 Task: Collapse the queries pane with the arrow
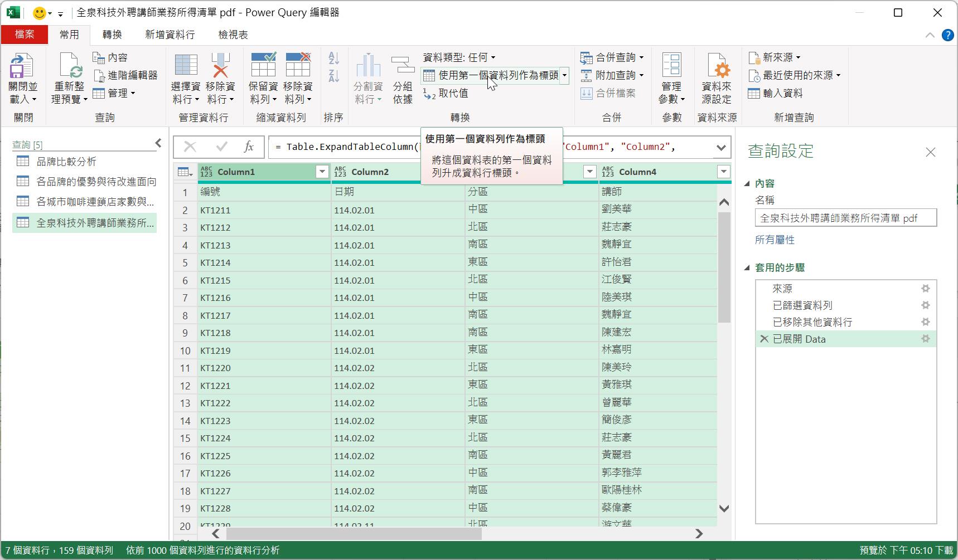(158, 144)
